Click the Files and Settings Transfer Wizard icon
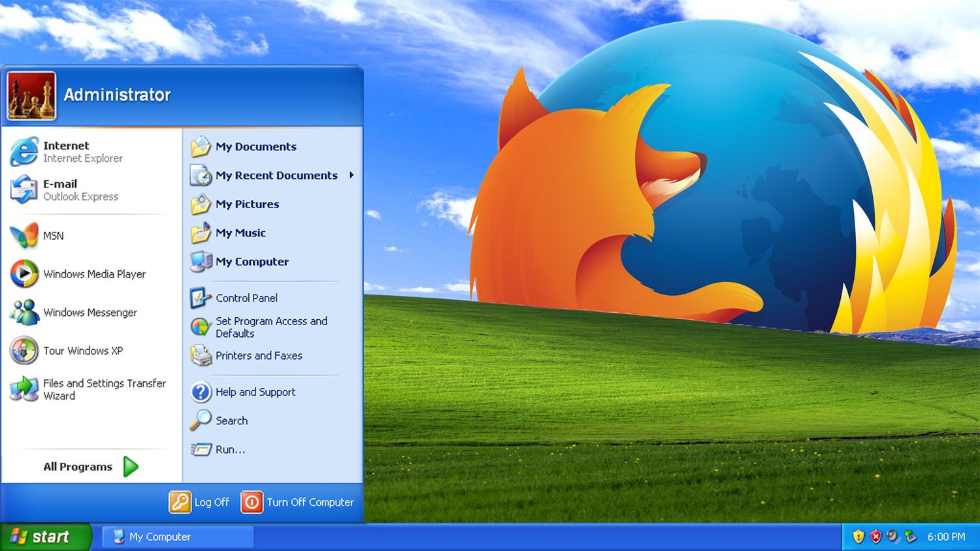This screenshot has height=551, width=980. click(24, 389)
